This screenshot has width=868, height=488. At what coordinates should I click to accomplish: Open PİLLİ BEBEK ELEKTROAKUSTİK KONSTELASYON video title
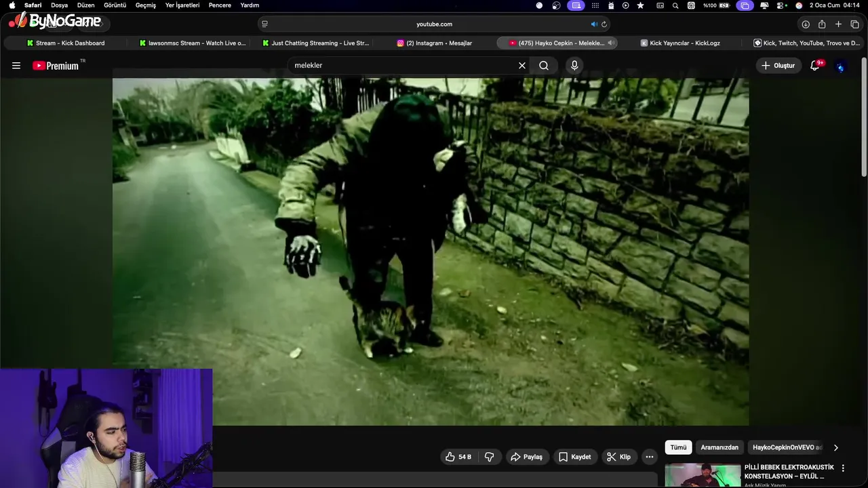click(x=789, y=472)
